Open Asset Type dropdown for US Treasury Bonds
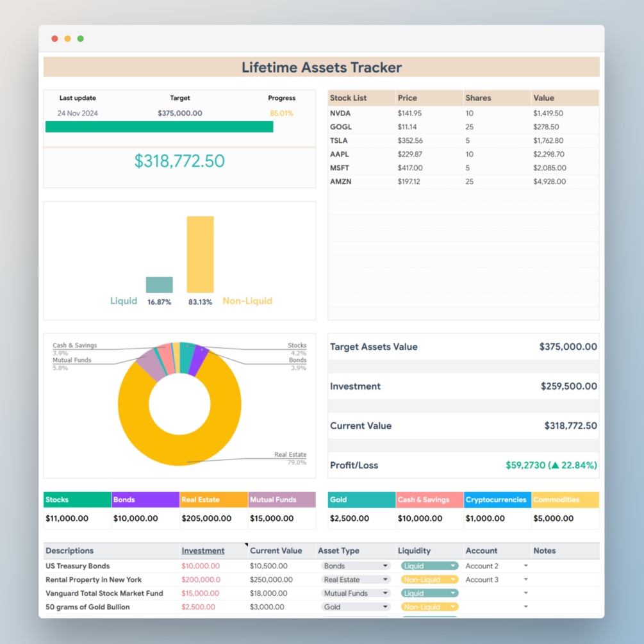 (x=355, y=566)
